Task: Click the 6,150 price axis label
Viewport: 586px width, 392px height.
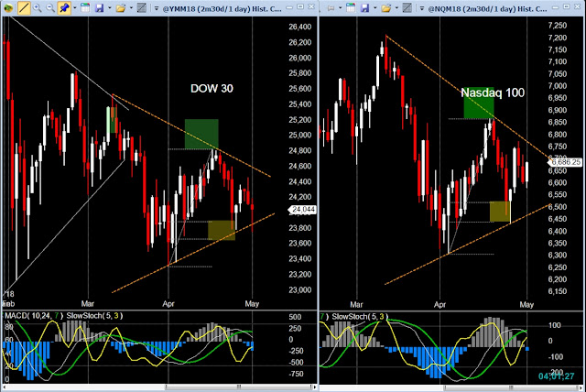Action: (558, 291)
